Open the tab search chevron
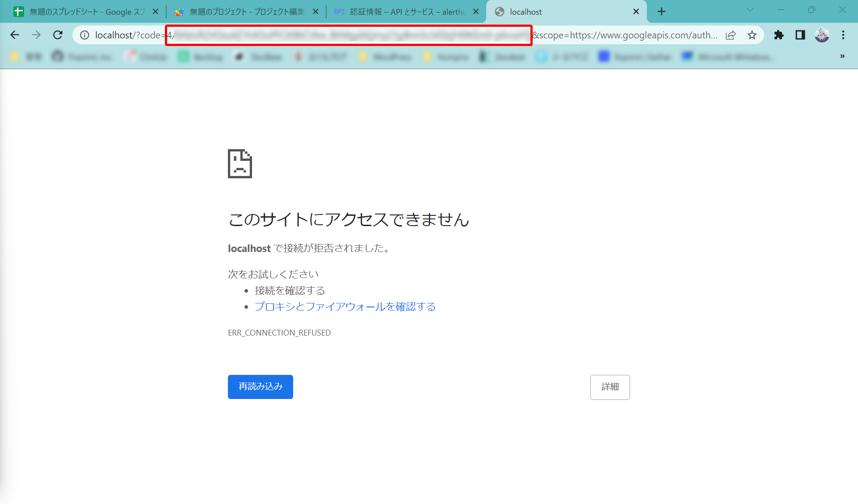The image size is (858, 504). coord(749,9)
